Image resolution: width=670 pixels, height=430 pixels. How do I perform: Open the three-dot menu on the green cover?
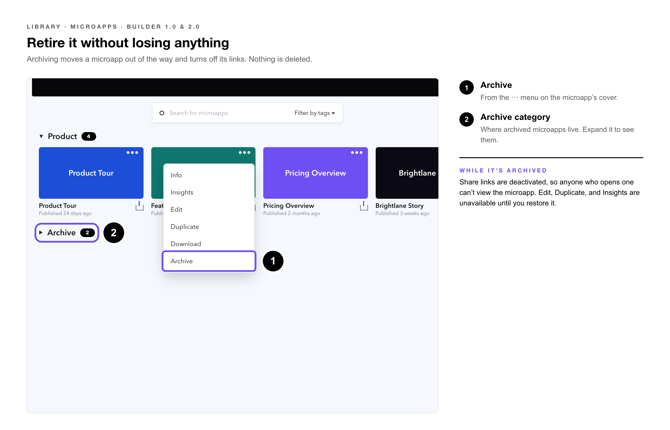pyautogui.click(x=244, y=153)
